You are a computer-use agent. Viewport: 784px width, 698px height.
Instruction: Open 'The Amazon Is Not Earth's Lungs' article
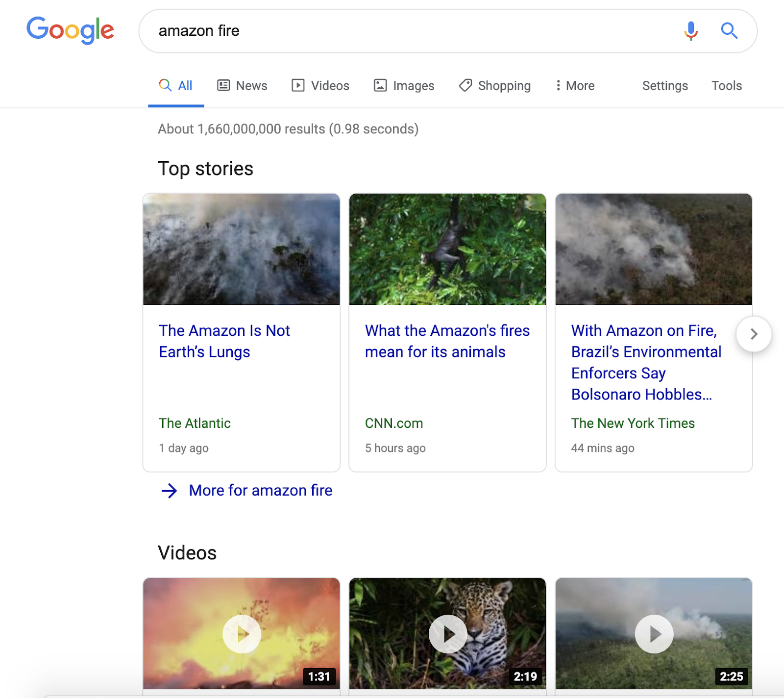pyautogui.click(x=224, y=341)
